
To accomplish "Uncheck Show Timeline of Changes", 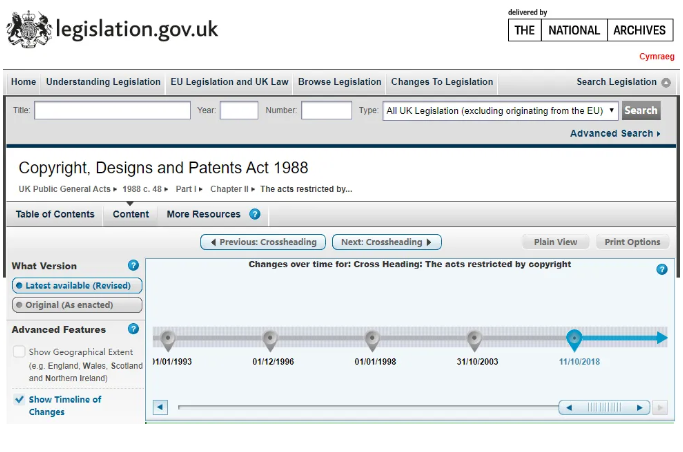I will (x=19, y=399).
